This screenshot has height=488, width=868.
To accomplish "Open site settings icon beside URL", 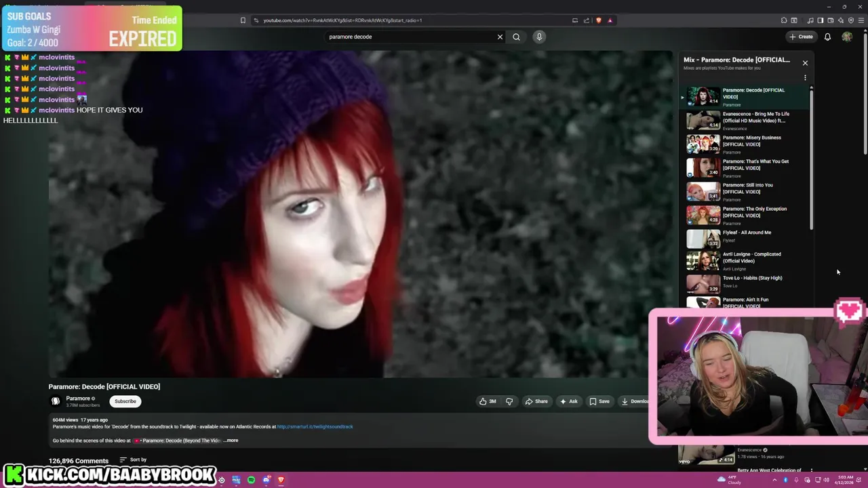I will click(x=256, y=20).
